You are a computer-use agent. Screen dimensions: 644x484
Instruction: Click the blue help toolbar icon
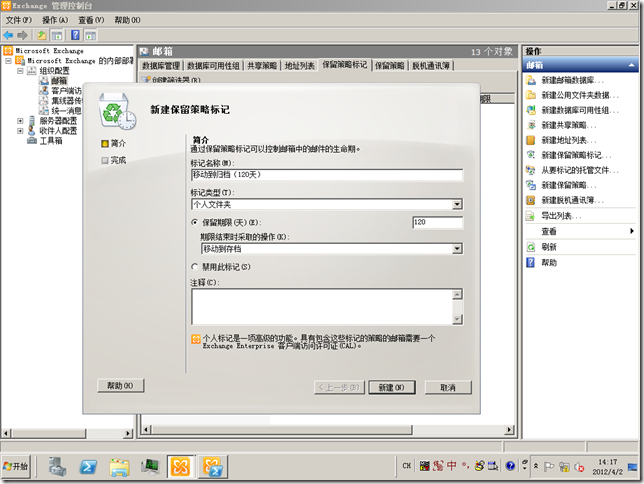[76, 35]
